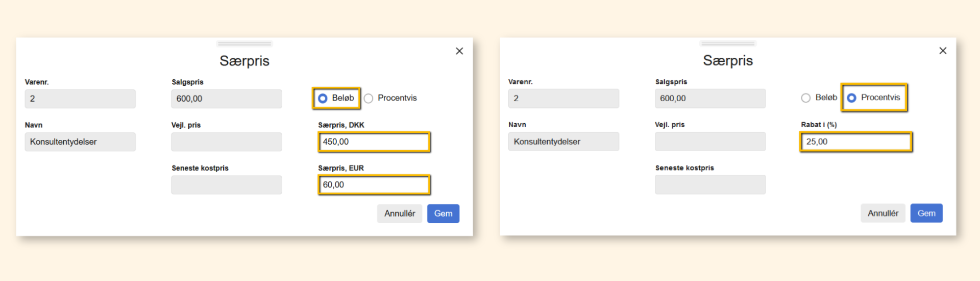Click the drag handle above the Rabat dialog title
This screenshot has width=980, height=281.
click(x=728, y=43)
